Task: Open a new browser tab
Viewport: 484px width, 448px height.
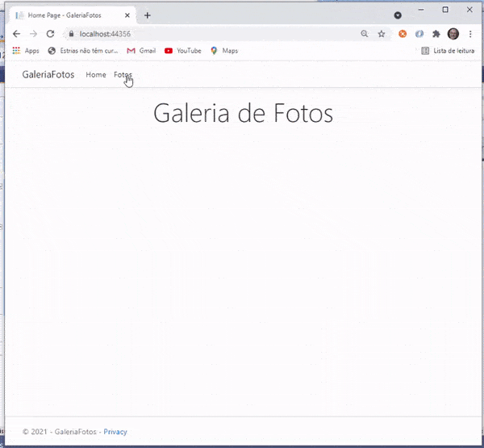Action: [x=148, y=15]
